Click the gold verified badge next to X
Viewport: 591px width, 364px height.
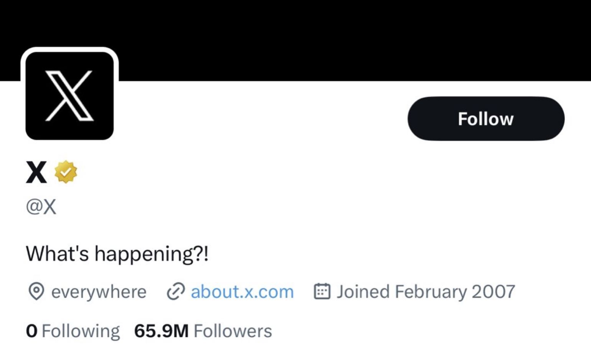[x=65, y=172]
